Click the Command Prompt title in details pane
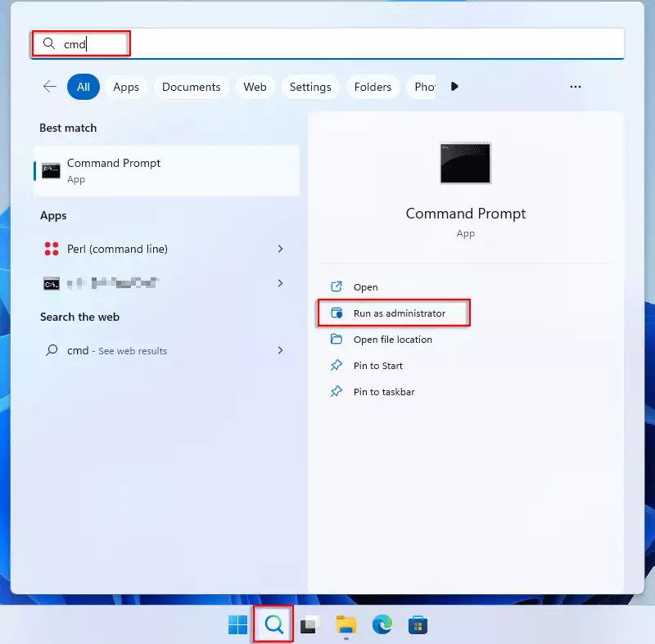 (x=465, y=214)
